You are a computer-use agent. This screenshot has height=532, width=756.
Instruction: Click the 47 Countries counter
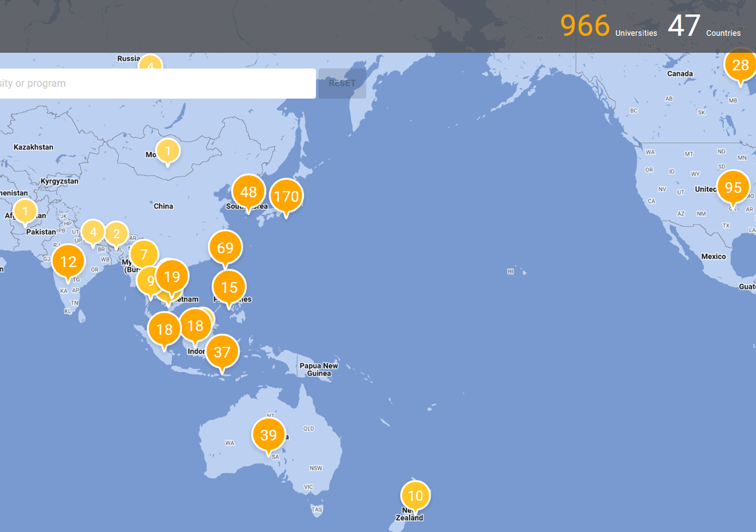tap(703, 26)
